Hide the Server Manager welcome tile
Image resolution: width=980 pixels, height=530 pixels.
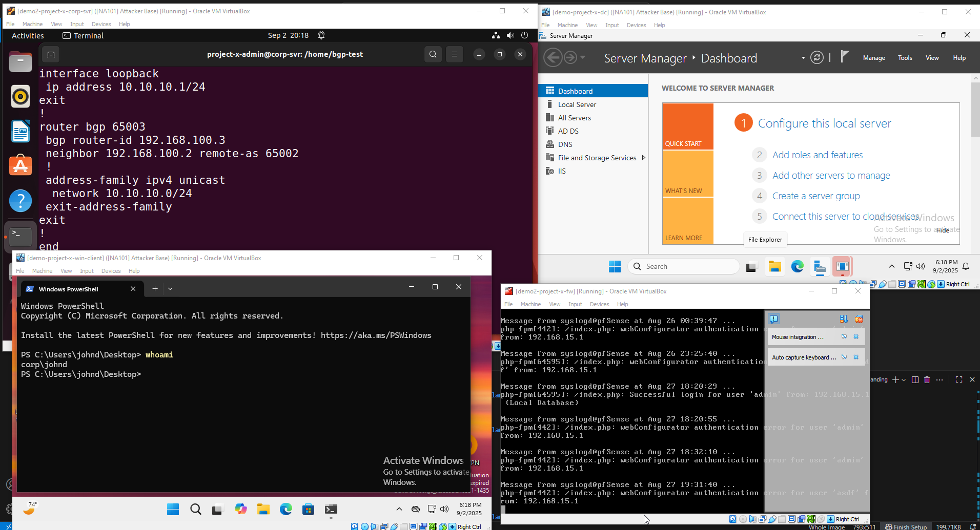click(943, 230)
